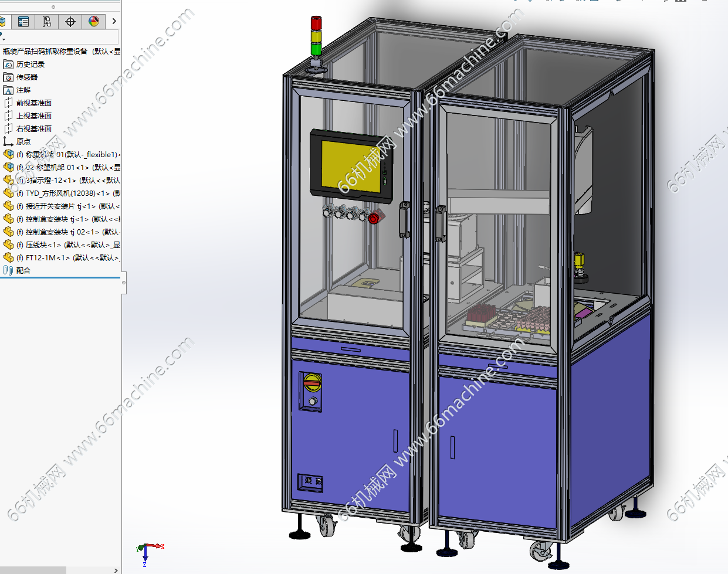Open the DisplayManager color ball tab
This screenshot has width=728, height=574.
click(94, 22)
